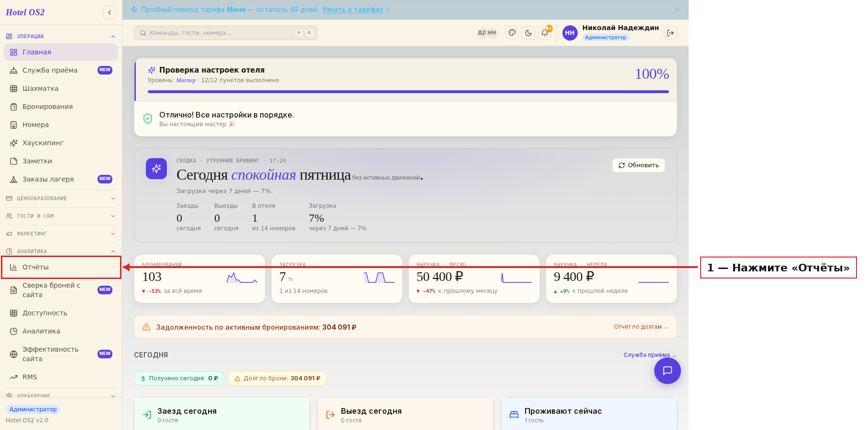
Task: Click the settings check progress bar
Action: tap(408, 92)
